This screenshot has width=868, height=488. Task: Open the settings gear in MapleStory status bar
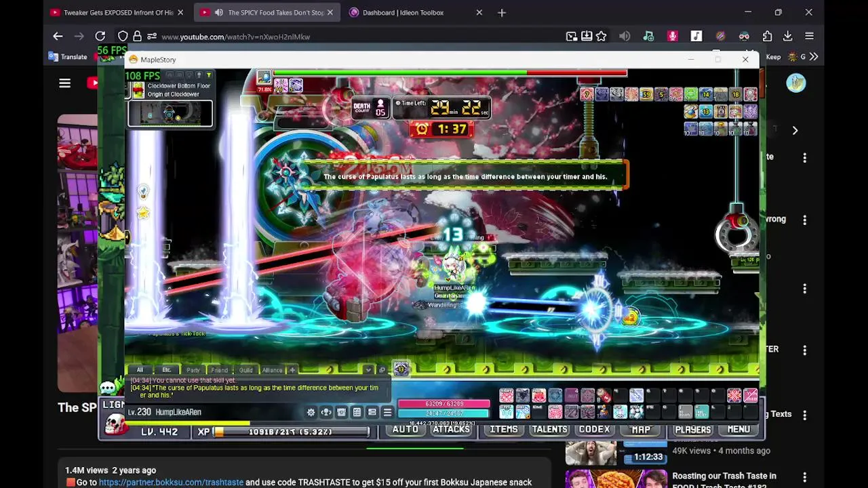[x=311, y=412]
